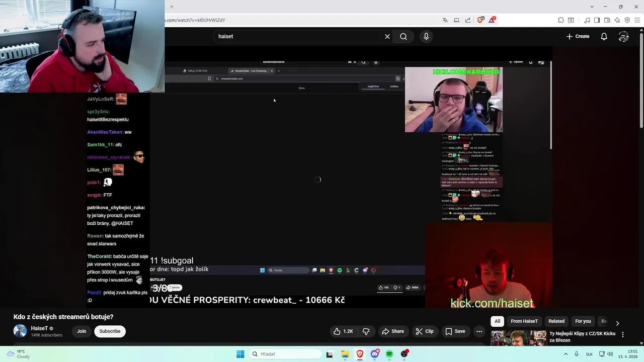This screenshot has width=644, height=362.
Task: Subscribe to the HaiseT channel
Action: 110,331
